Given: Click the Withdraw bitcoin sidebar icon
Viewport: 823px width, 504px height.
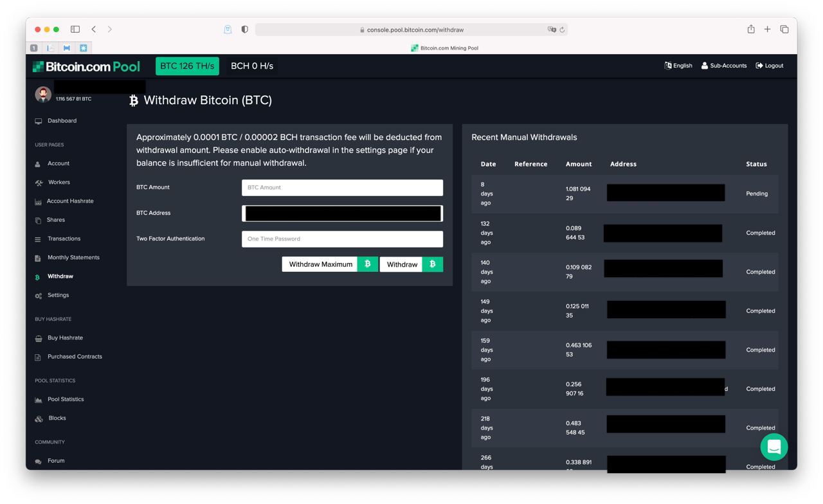Looking at the screenshot, I should (37, 277).
